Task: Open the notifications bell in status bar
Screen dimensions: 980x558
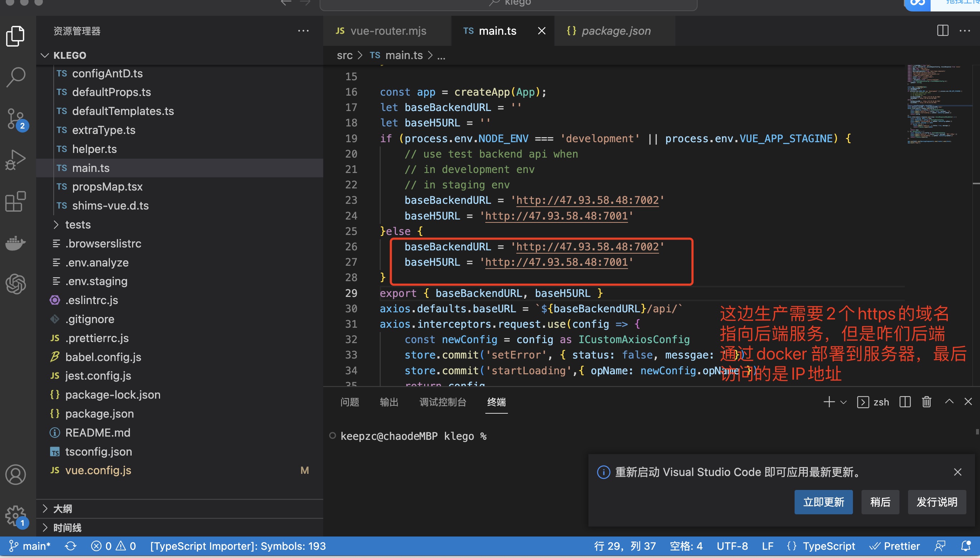Action: 966,546
